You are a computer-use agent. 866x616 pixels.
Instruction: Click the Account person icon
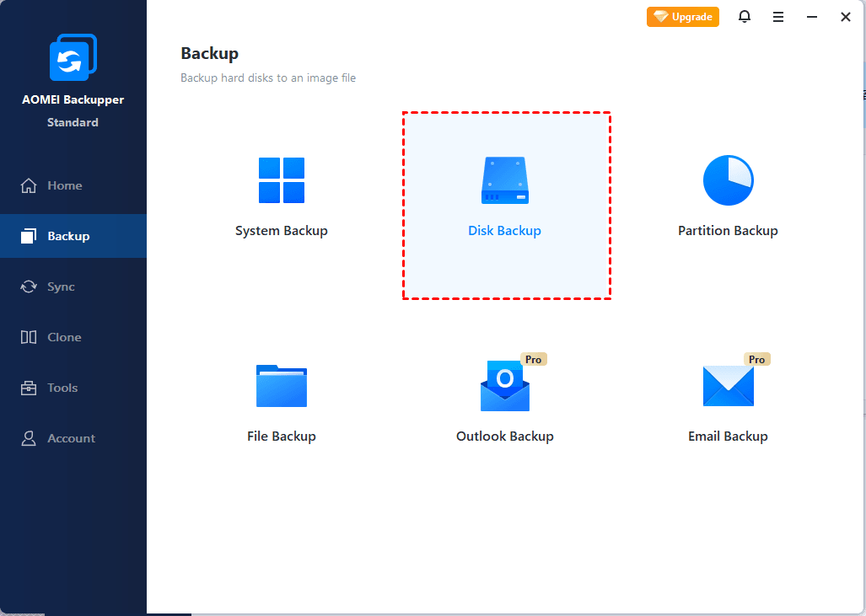(29, 438)
